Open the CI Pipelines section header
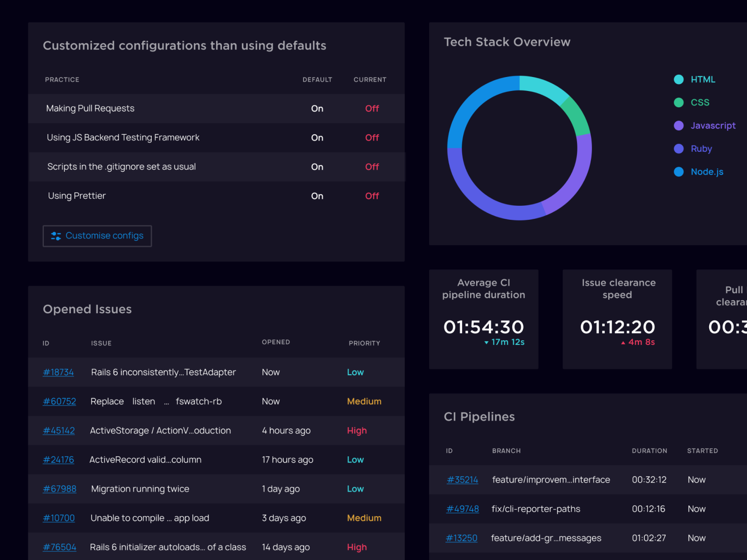The width and height of the screenshot is (747, 560). [x=479, y=417]
